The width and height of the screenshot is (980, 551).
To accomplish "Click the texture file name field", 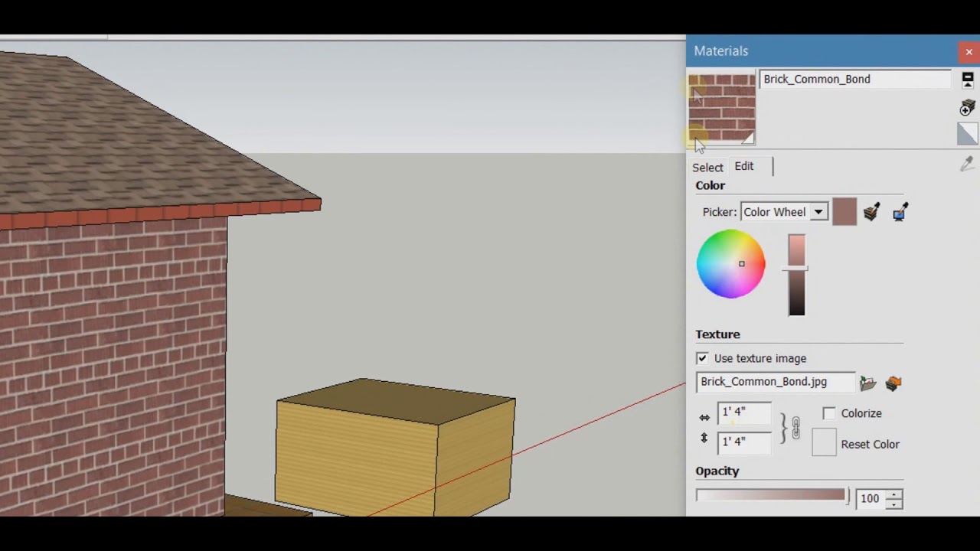I will pyautogui.click(x=775, y=382).
